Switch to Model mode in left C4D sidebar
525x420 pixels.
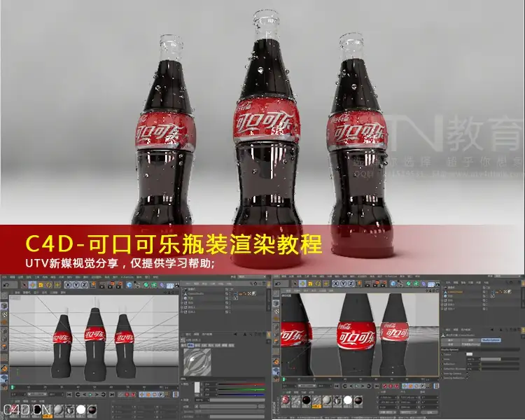[x=4, y=306]
